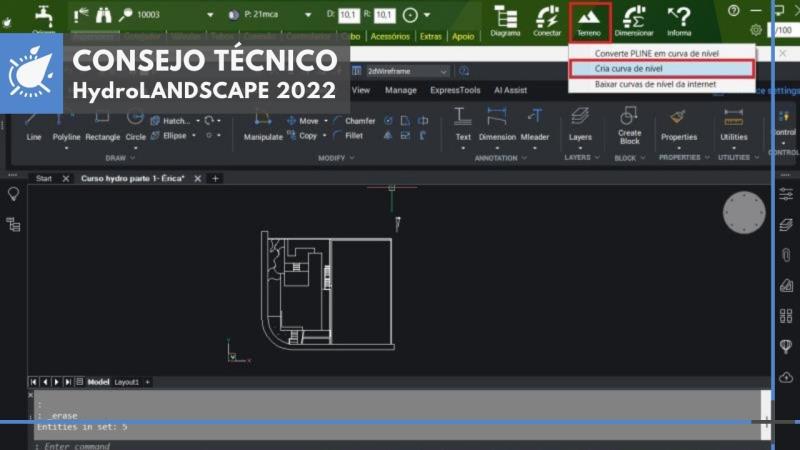Select the Move tool
The width and height of the screenshot is (800, 450).
click(x=303, y=121)
